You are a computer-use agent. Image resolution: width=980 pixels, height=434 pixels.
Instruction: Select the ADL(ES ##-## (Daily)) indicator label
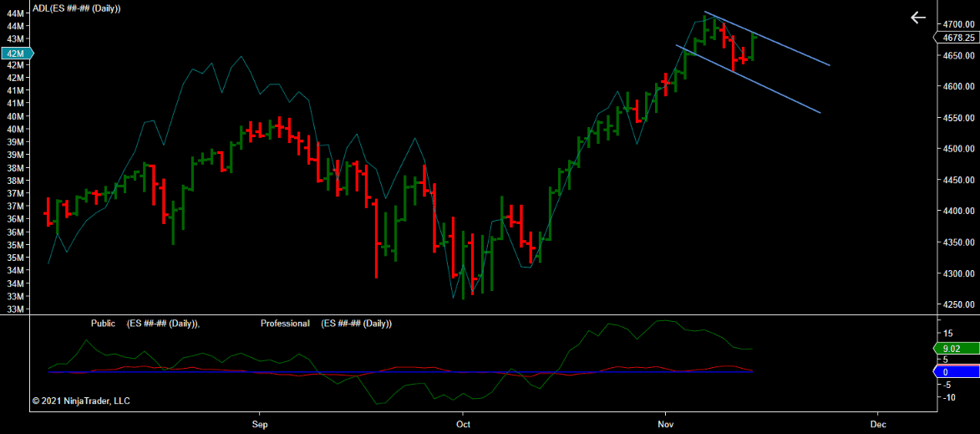[77, 8]
